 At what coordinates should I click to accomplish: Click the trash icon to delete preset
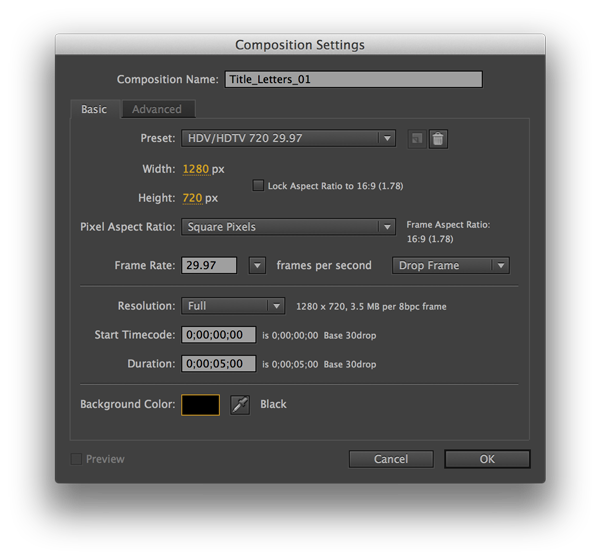click(x=438, y=139)
